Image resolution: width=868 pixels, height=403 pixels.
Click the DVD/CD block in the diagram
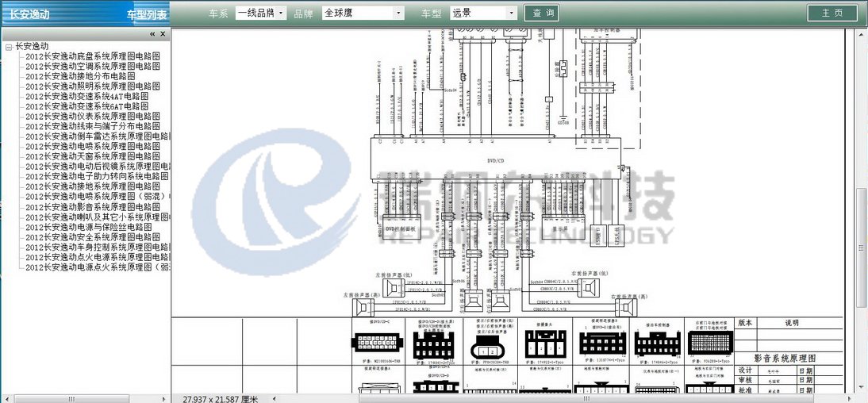pyautogui.click(x=495, y=160)
